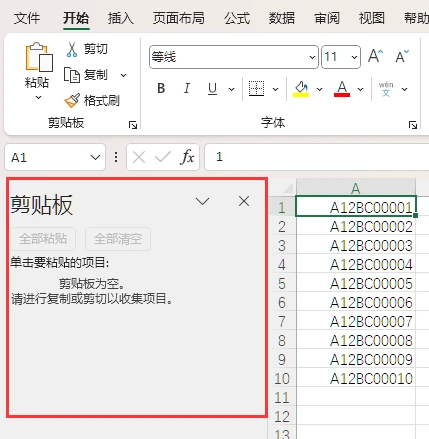Open the font size 11 dropdown
The image size is (429, 439).
click(354, 57)
